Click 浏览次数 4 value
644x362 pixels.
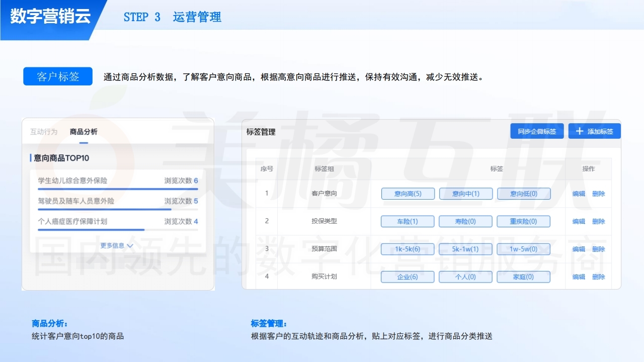(181, 221)
